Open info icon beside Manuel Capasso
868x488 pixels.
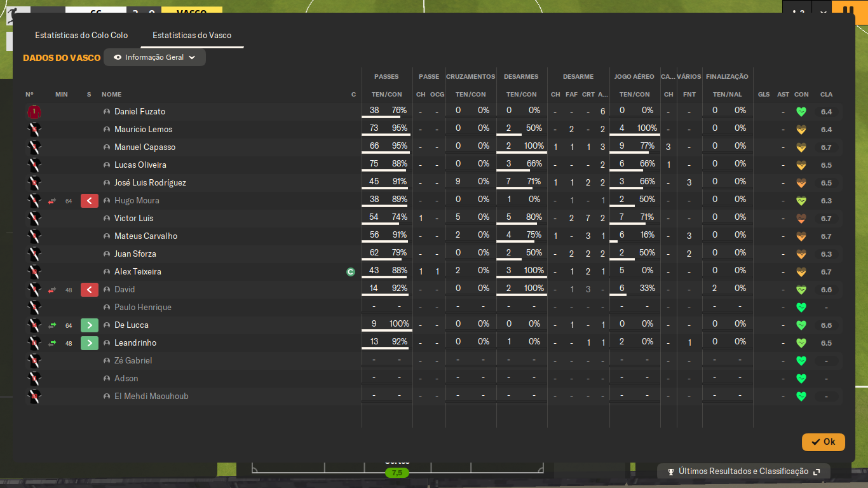[x=107, y=147]
